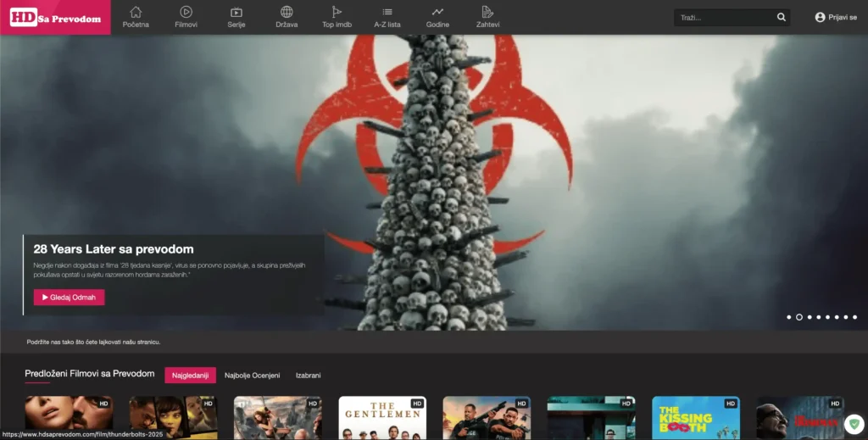Image resolution: width=868 pixels, height=440 pixels.
Task: Select the sixth carousel dot
Action: tap(837, 317)
